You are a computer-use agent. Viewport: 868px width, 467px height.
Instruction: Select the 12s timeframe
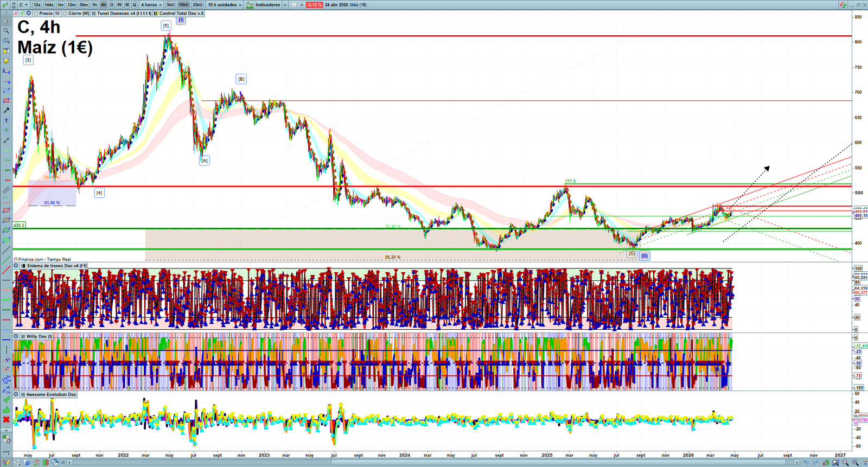[x=37, y=5]
